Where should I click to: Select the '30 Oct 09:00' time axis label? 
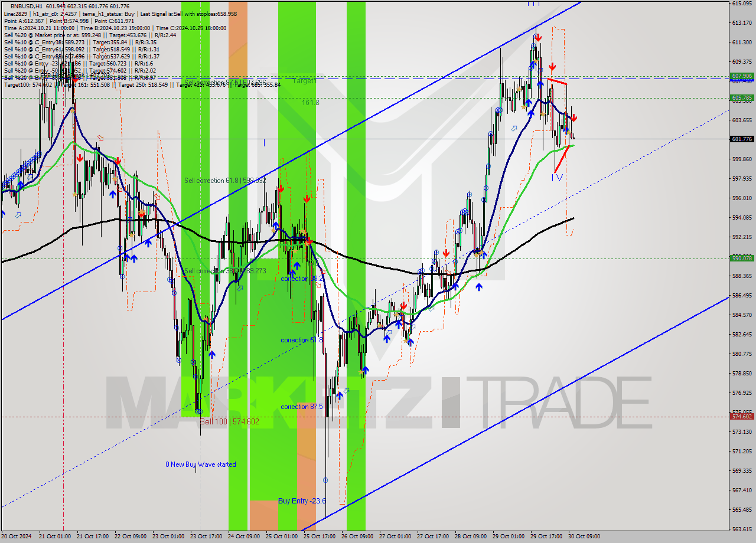coord(584,537)
